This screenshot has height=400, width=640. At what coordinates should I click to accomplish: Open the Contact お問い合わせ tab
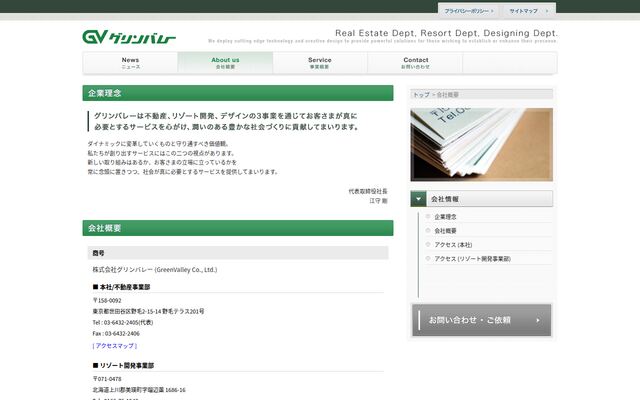pyautogui.click(x=416, y=63)
